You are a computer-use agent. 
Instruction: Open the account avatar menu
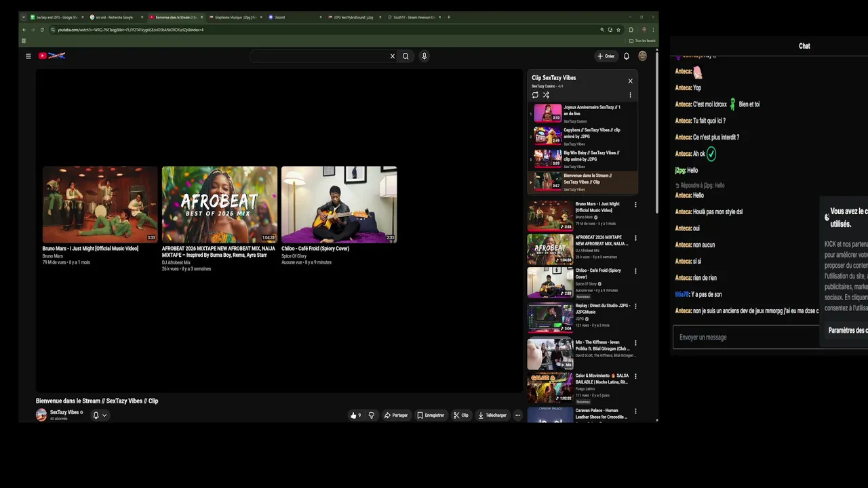[642, 56]
